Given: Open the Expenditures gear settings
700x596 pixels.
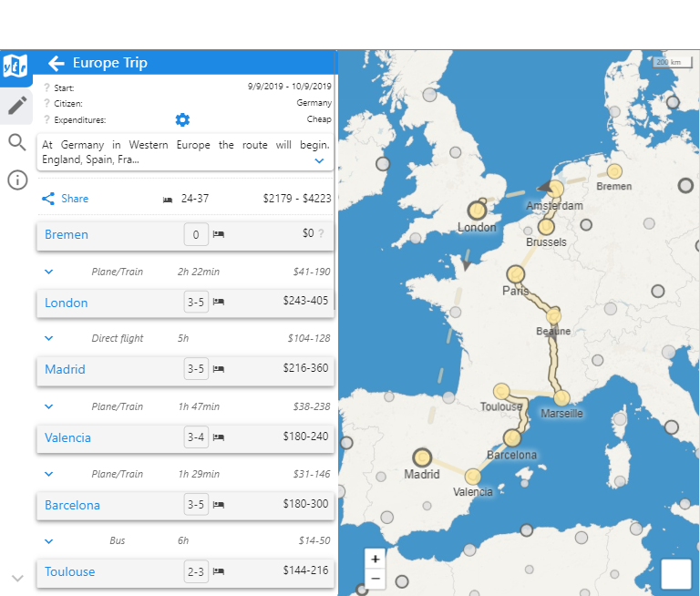Looking at the screenshot, I should (182, 119).
